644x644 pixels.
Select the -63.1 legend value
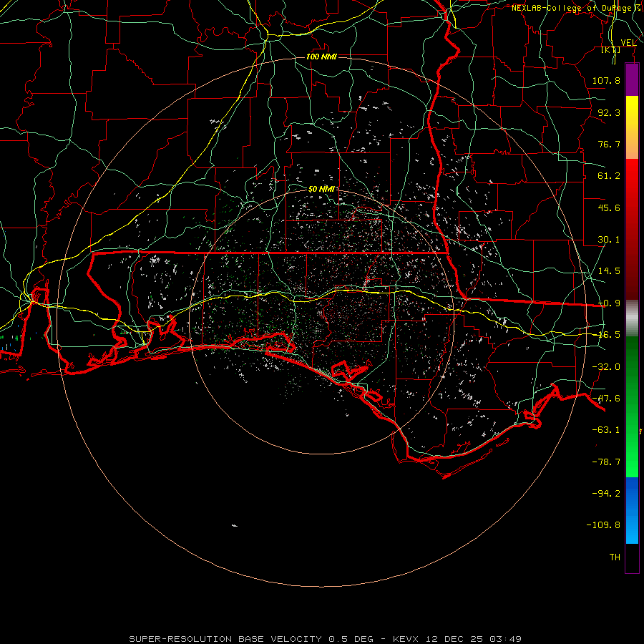click(x=606, y=430)
